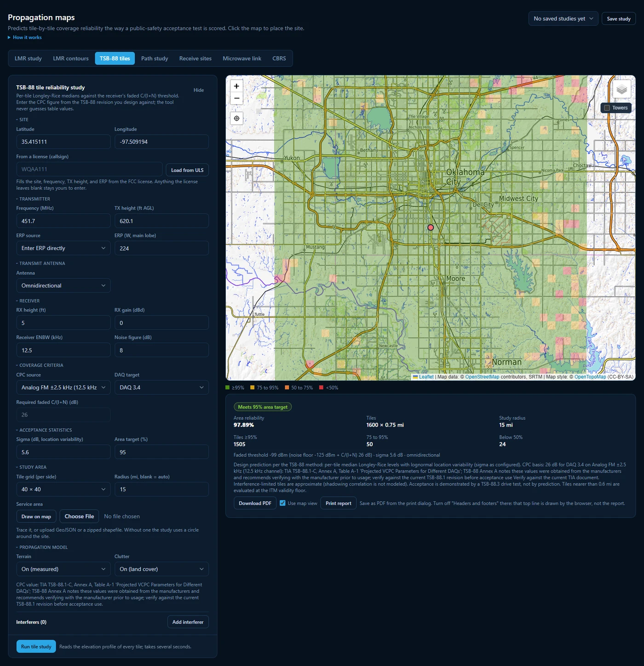
Task: Open the DAQ target dropdown
Action: click(161, 388)
